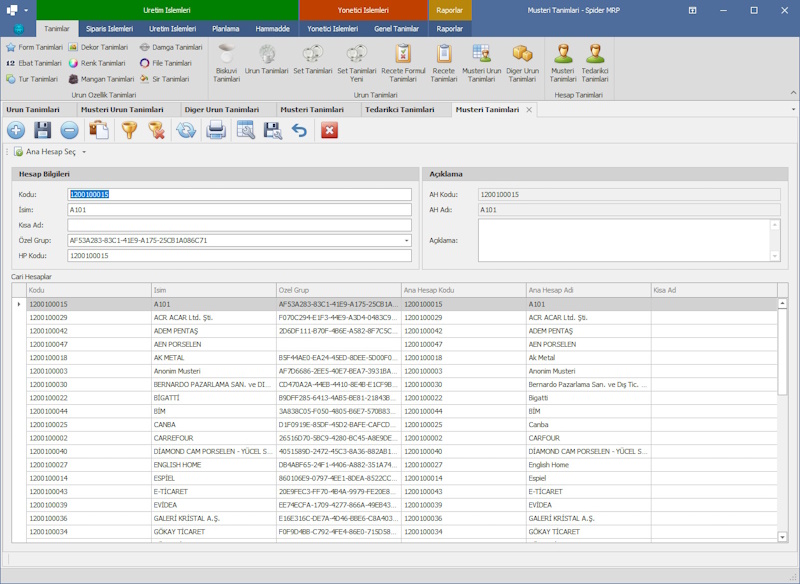800x584 pixels.
Task: Open Tedarikci Tanimlari ribbon icon
Action: [x=595, y=63]
